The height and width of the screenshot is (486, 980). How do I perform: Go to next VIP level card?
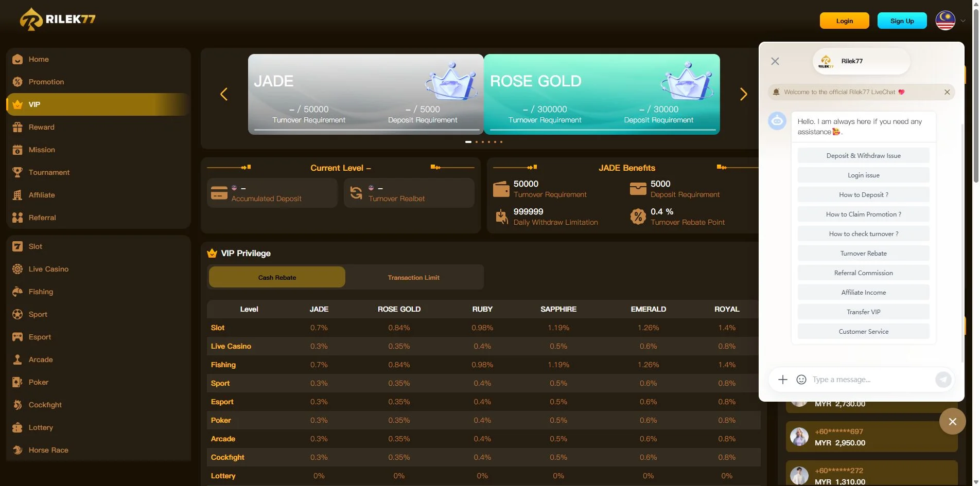tap(743, 94)
